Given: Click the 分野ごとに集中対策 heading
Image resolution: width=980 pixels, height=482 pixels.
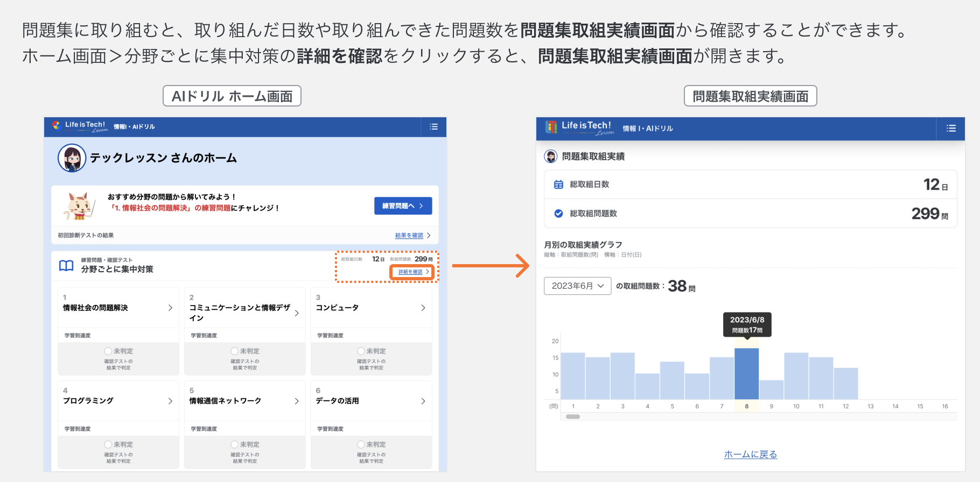Looking at the screenshot, I should point(117,269).
